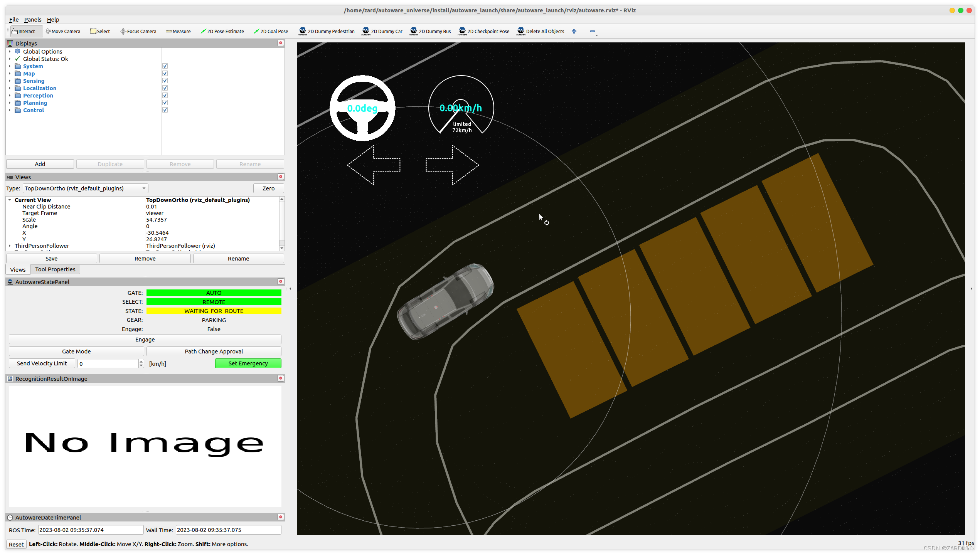The height and width of the screenshot is (555, 980).
Task: Expand the ThirdPersonFollower view entry
Action: coord(10,246)
